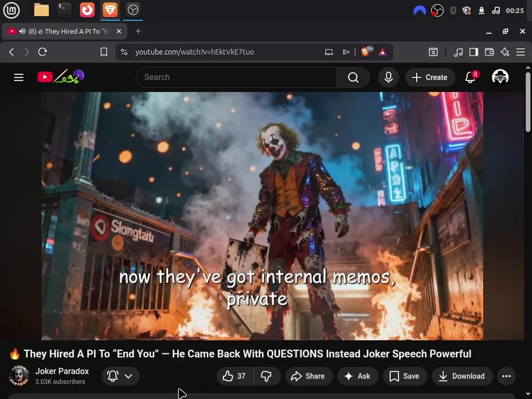Screen dimensions: 532x399
Task: Click the Share button
Action: tap(309, 376)
